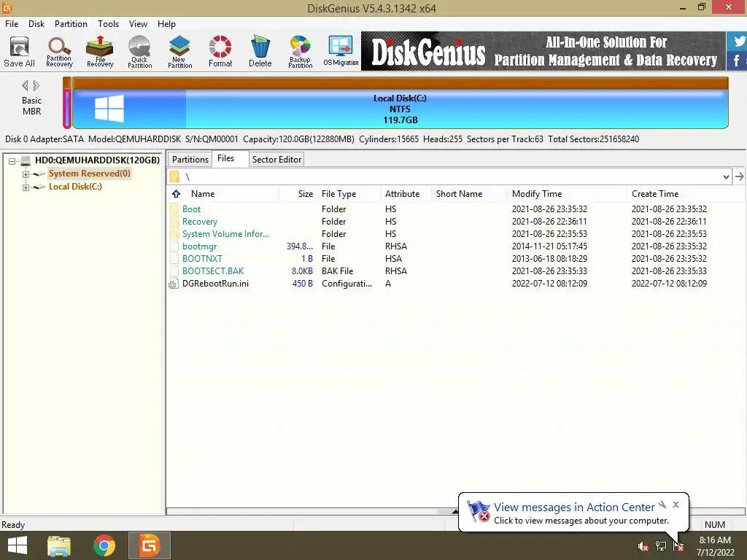The height and width of the screenshot is (560, 747).
Task: Click the Delete trash can icon
Action: tap(260, 52)
